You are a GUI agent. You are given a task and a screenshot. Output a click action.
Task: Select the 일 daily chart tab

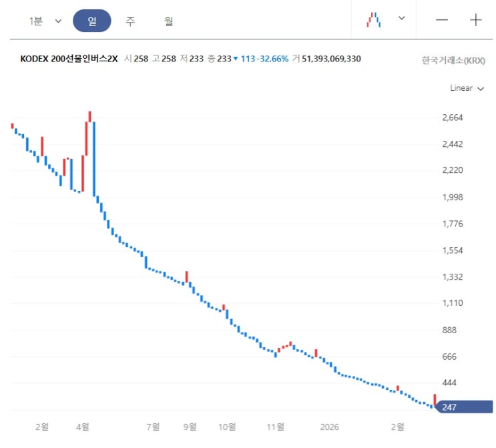[91, 21]
